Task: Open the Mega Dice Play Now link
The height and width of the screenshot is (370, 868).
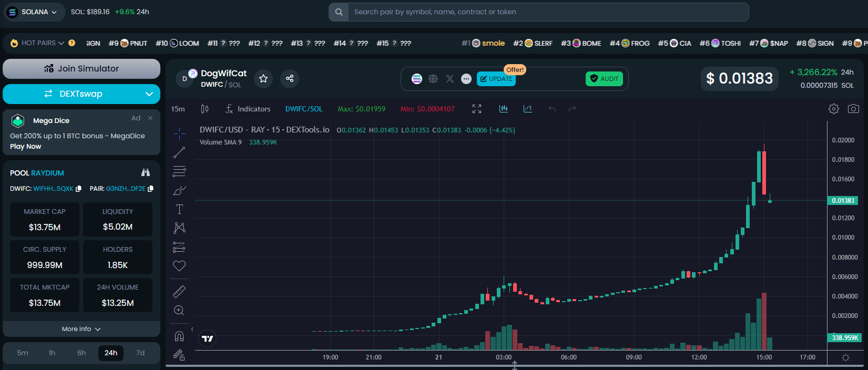Action: coord(25,147)
